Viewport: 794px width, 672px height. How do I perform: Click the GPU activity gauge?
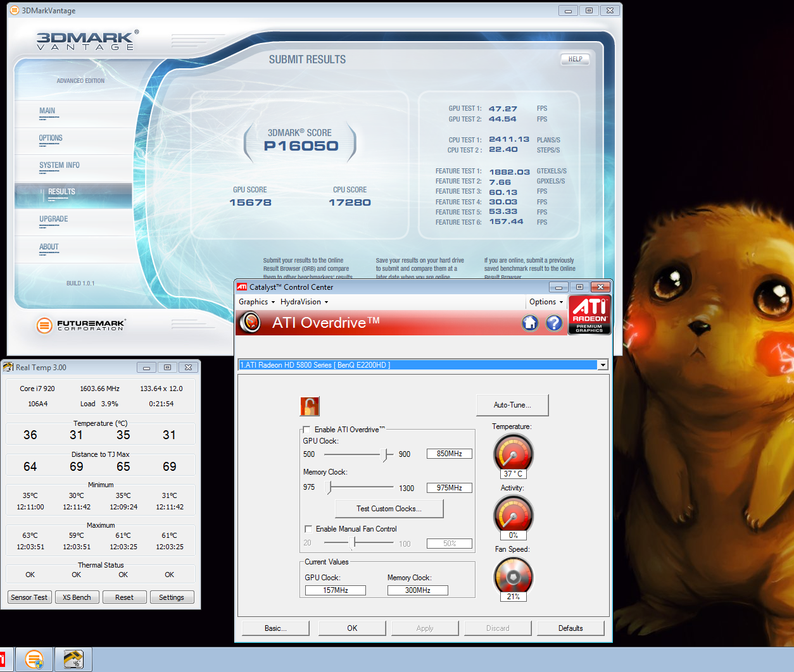pos(513,514)
